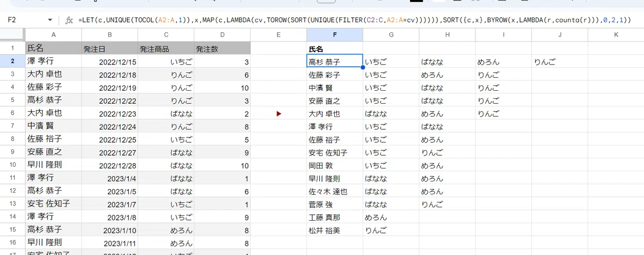Click the selected cell F2 高杉 恭子
The height and width of the screenshot is (255, 644).
click(x=335, y=61)
